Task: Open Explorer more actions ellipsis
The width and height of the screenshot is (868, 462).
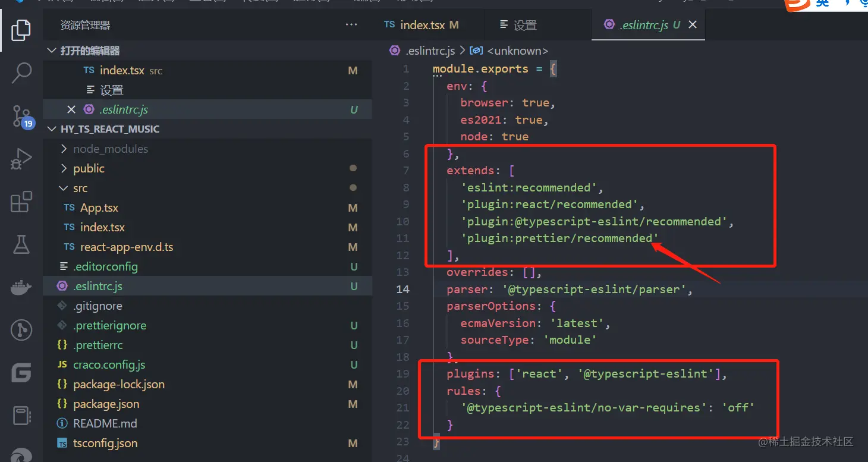Action: click(351, 25)
